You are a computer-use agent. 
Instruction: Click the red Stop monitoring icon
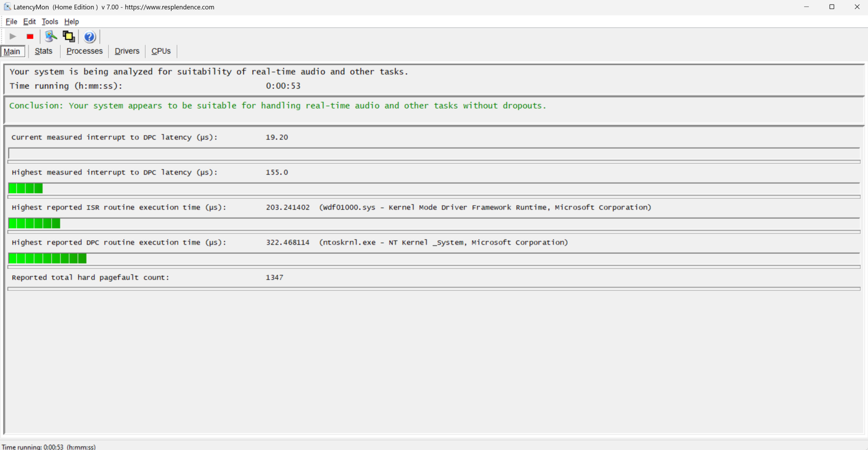coord(30,37)
